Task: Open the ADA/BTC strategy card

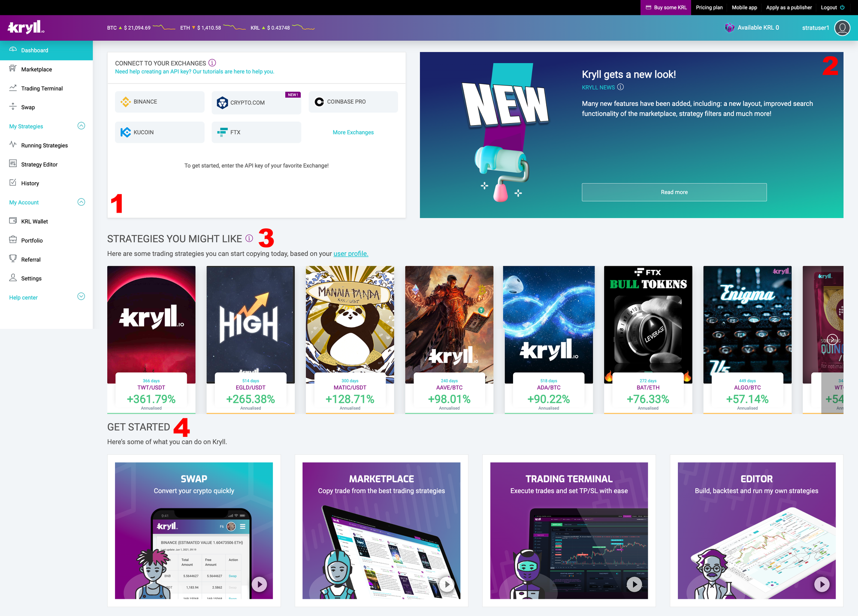Action: point(549,340)
